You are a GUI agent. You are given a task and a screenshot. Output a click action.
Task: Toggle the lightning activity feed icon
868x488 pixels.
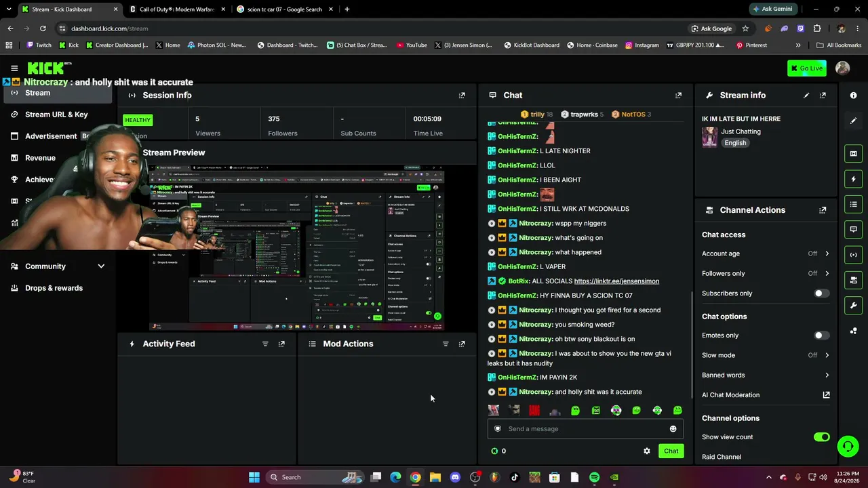click(x=853, y=179)
